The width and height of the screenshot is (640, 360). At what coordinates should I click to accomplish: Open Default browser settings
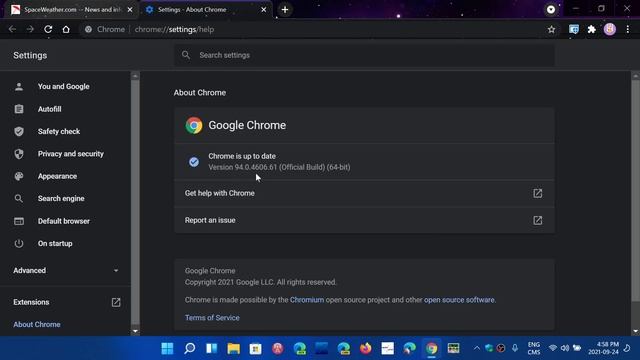(x=64, y=221)
